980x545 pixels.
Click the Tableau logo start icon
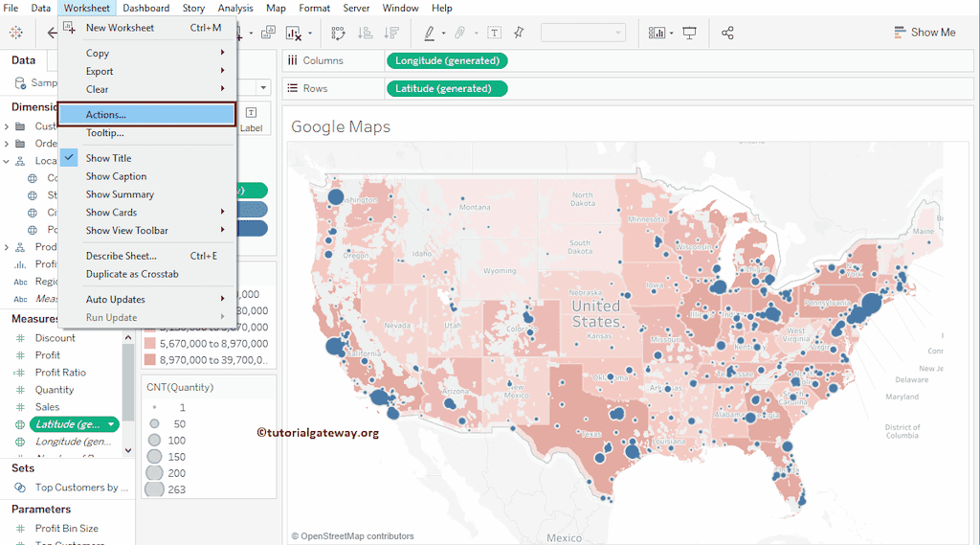coord(16,33)
